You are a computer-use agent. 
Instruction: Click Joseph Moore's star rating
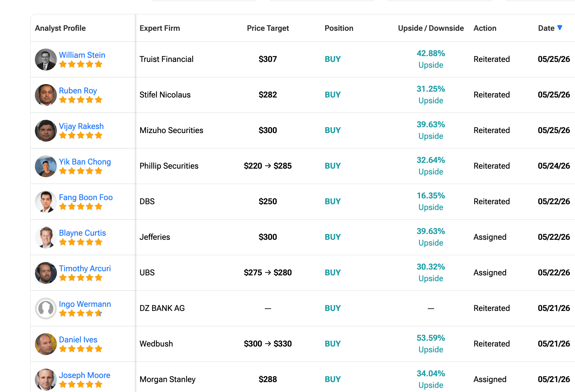81,384
